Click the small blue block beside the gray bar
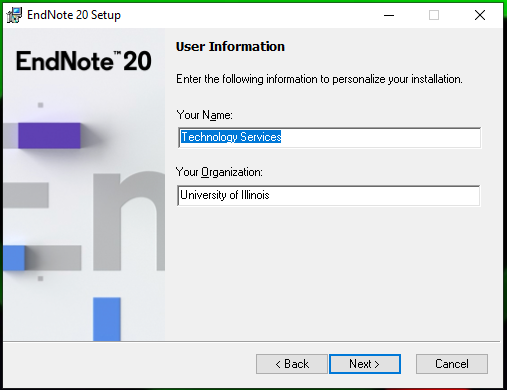This screenshot has height=390, width=507. [14, 258]
